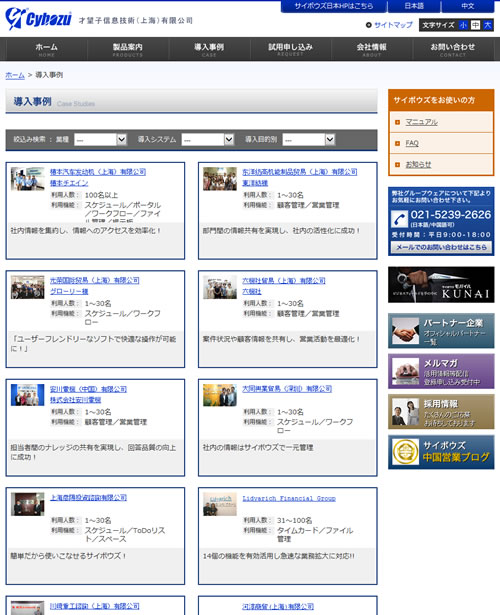The width and height of the screenshot is (500, 615).
Task: Click the orange bullet beside FAQ
Action: (x=398, y=144)
